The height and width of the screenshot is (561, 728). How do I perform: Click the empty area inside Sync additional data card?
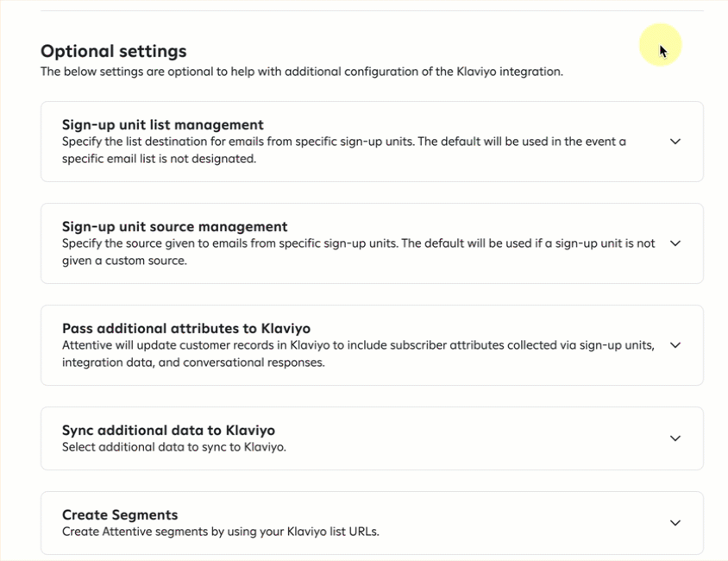[483, 438]
